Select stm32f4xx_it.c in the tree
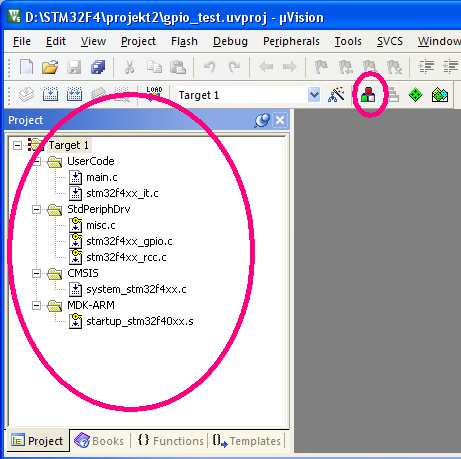Image resolution: width=461 pixels, height=459 pixels. tap(122, 193)
